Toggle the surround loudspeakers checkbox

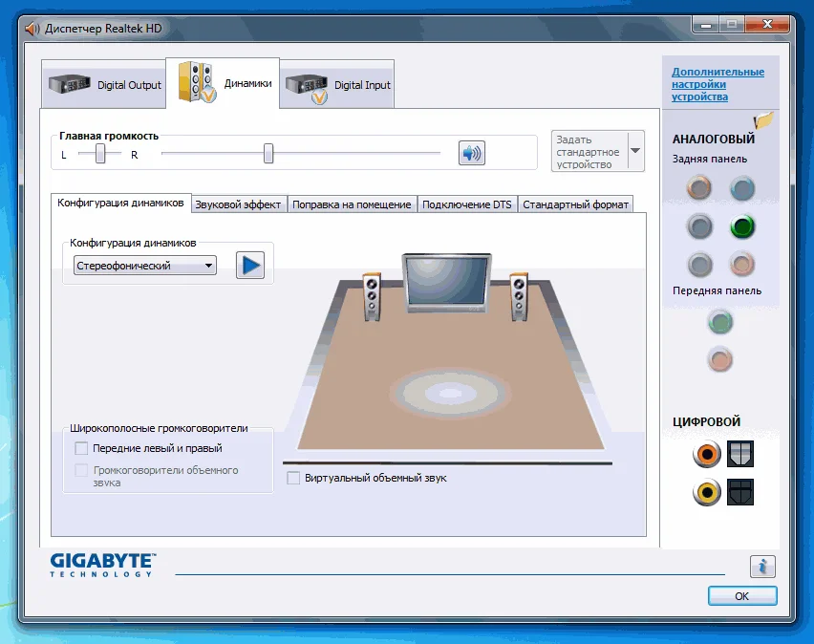point(81,470)
